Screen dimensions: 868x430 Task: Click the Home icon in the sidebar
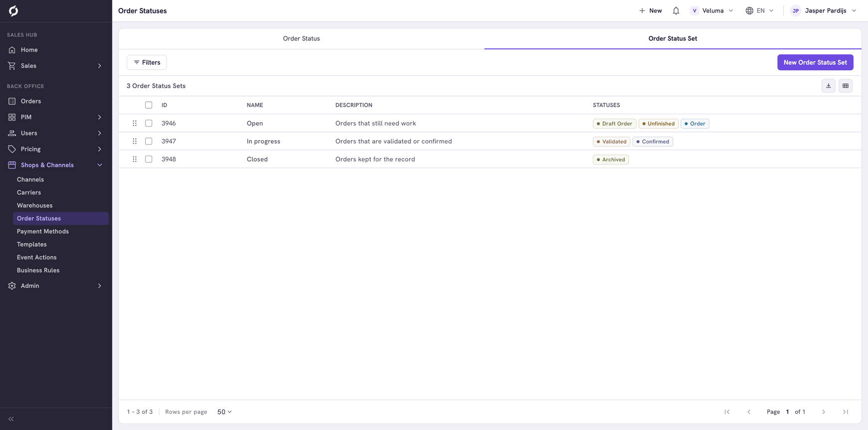12,50
